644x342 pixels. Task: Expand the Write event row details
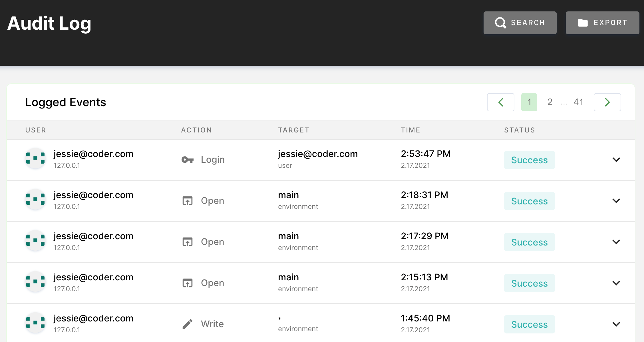click(616, 324)
